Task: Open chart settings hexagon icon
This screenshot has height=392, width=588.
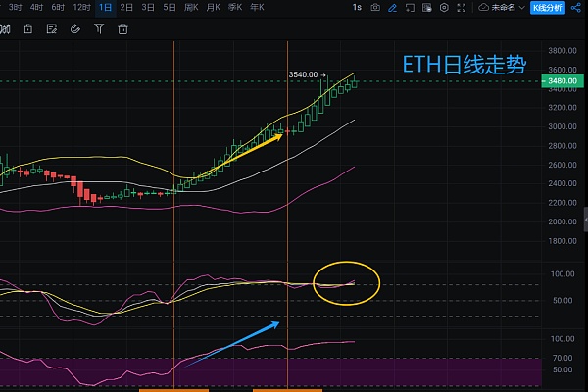Action: [x=444, y=8]
